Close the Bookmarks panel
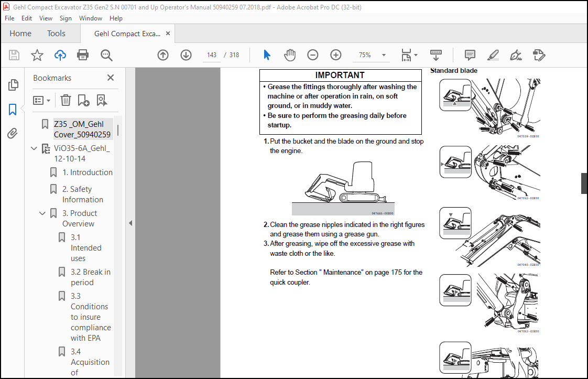The image size is (588, 379). pos(110,78)
